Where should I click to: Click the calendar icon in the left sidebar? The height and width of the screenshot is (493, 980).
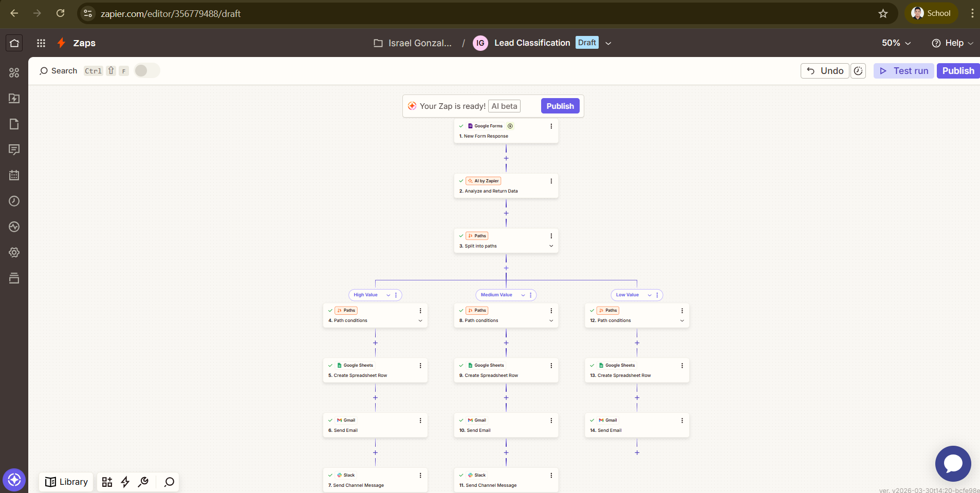[14, 175]
